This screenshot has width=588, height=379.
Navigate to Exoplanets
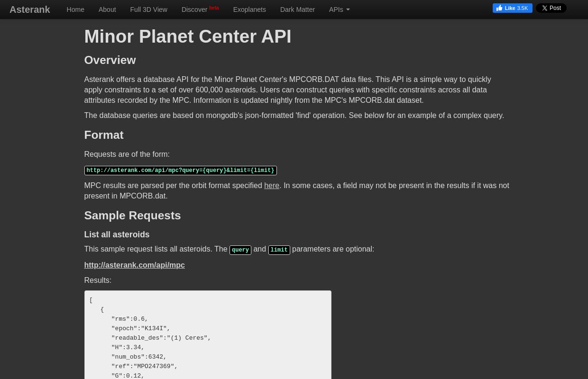tap(249, 9)
